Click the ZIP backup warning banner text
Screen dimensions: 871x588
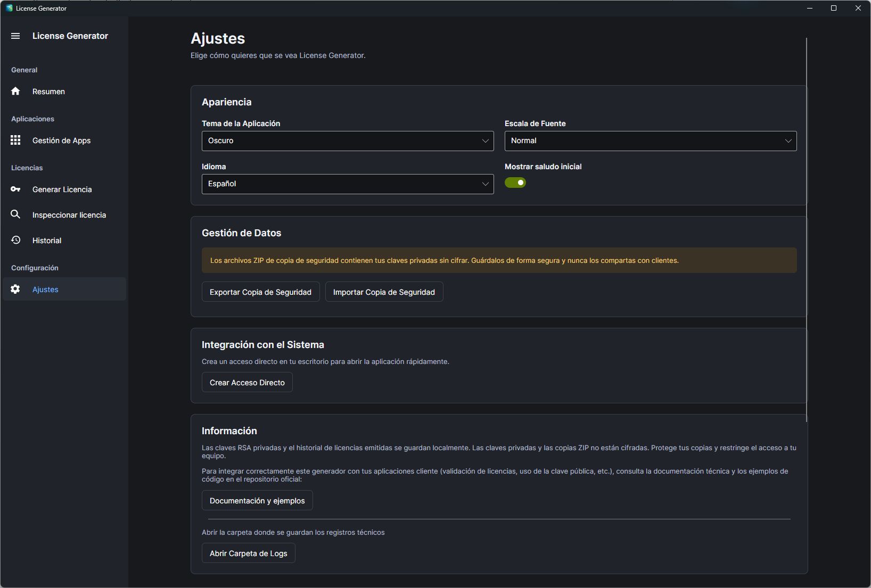point(444,260)
